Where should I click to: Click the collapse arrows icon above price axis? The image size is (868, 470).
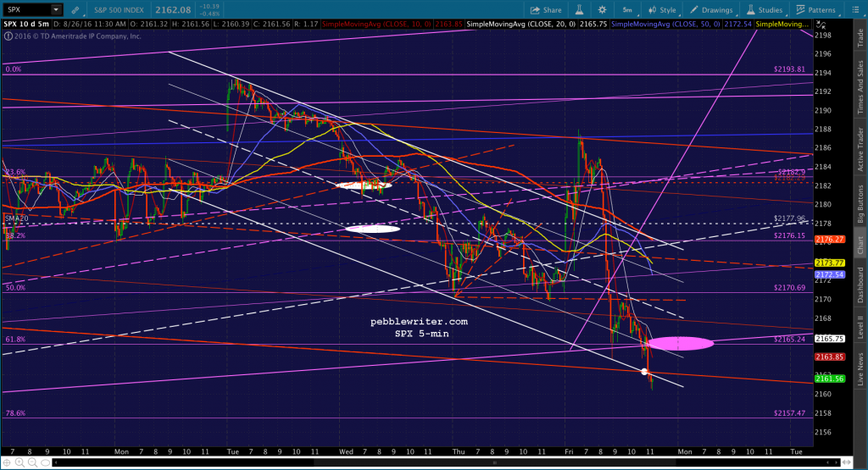pyautogui.click(x=821, y=25)
